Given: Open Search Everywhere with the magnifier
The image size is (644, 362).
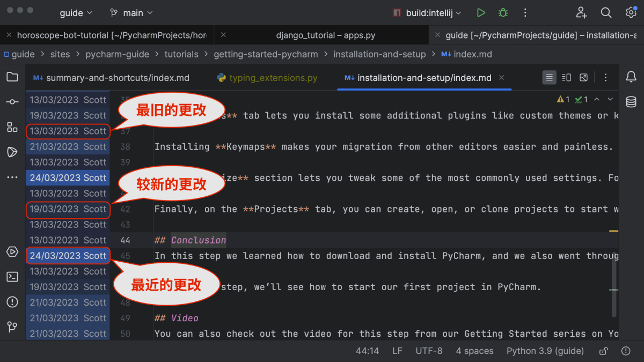Looking at the screenshot, I should pos(606,13).
